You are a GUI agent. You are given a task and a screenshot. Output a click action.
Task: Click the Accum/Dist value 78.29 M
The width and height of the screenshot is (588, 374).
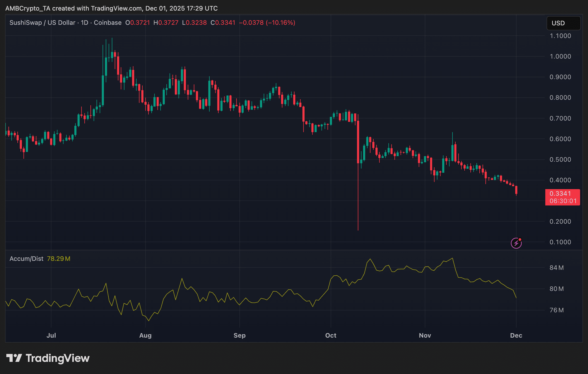[x=59, y=258]
